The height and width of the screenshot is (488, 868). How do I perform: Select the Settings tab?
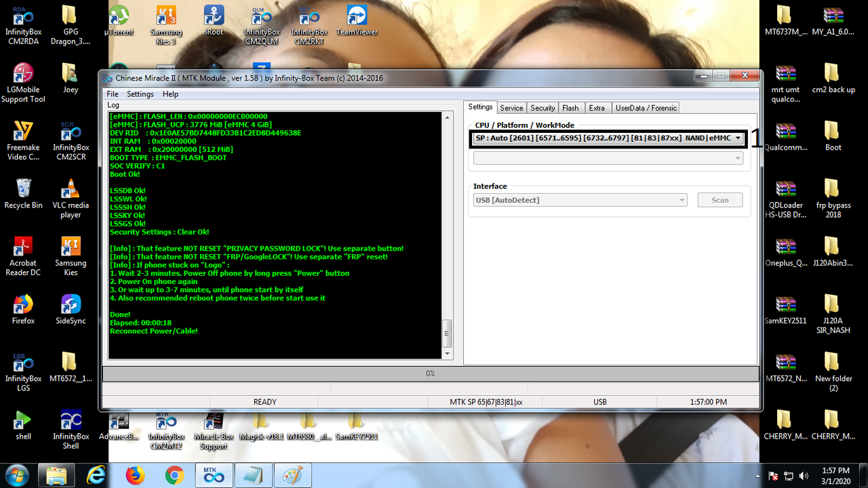coord(480,107)
